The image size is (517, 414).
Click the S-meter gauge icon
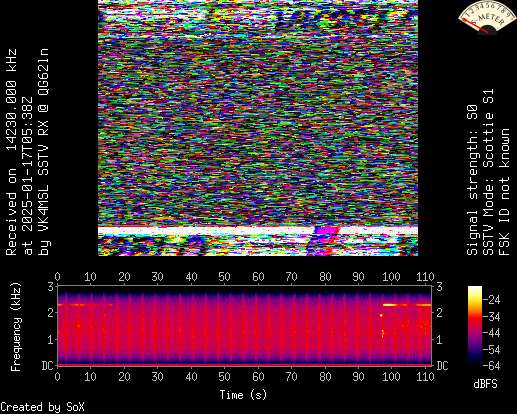[x=486, y=17]
